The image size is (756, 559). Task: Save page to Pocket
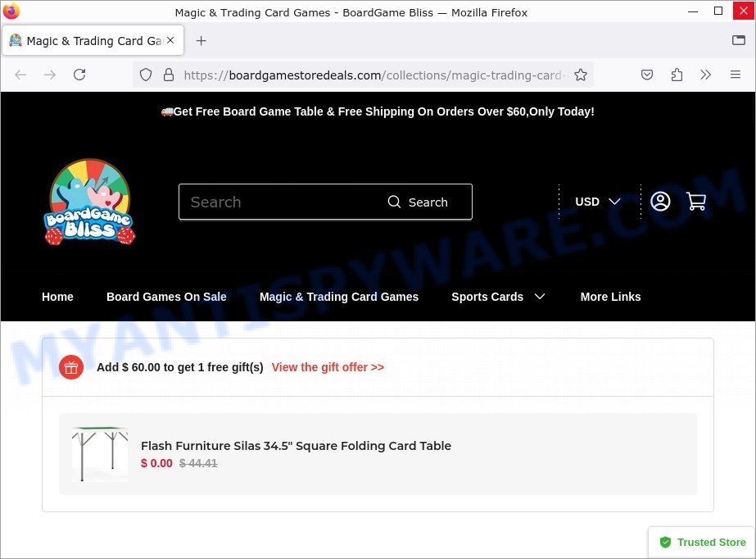coord(647,75)
